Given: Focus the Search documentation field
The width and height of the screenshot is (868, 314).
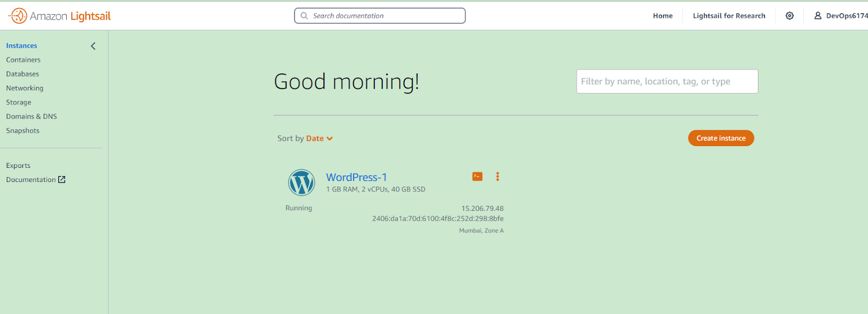Looking at the screenshot, I should [380, 16].
